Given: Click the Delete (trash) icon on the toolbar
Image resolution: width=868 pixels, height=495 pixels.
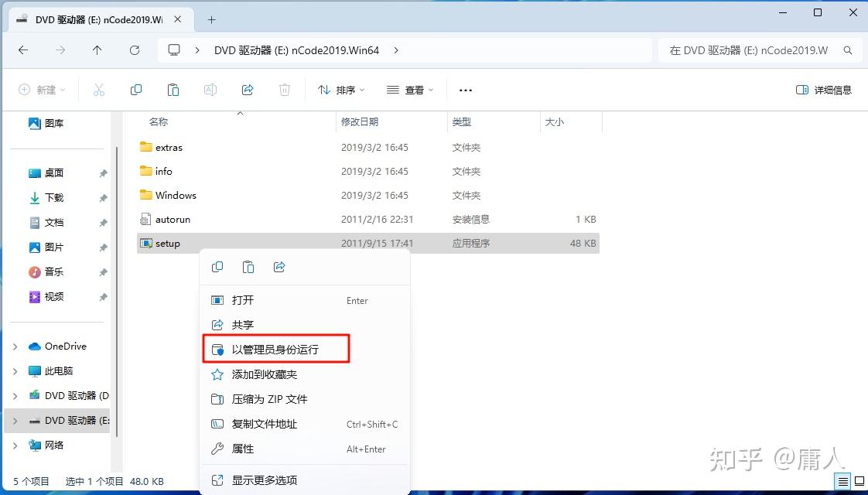Looking at the screenshot, I should (284, 90).
